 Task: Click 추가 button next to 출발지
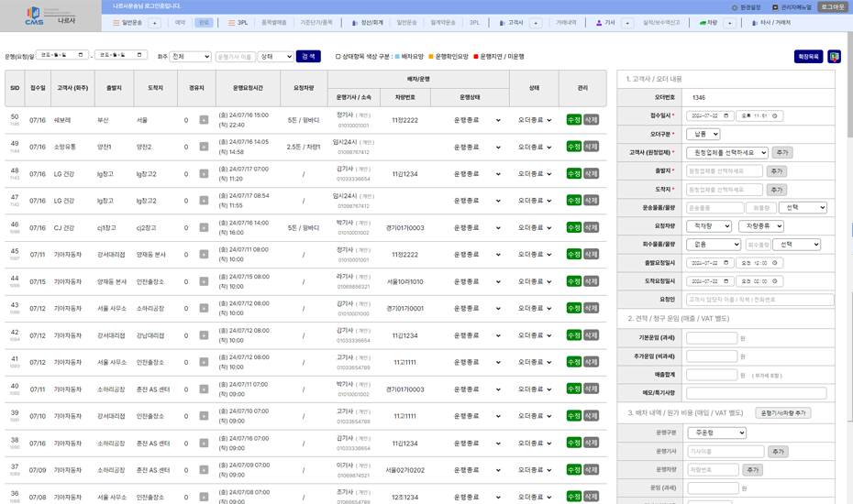pos(777,171)
